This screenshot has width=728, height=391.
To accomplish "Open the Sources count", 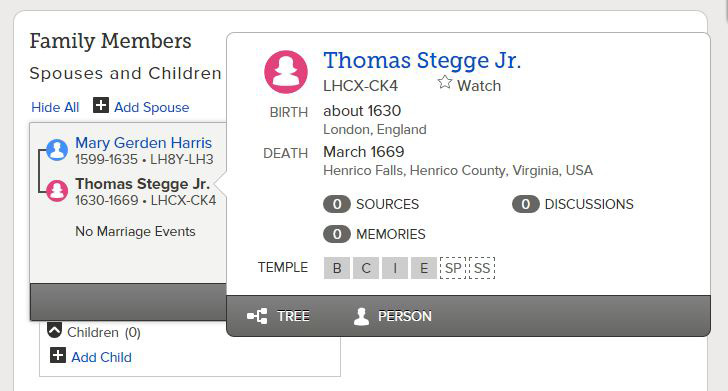I will pos(337,204).
